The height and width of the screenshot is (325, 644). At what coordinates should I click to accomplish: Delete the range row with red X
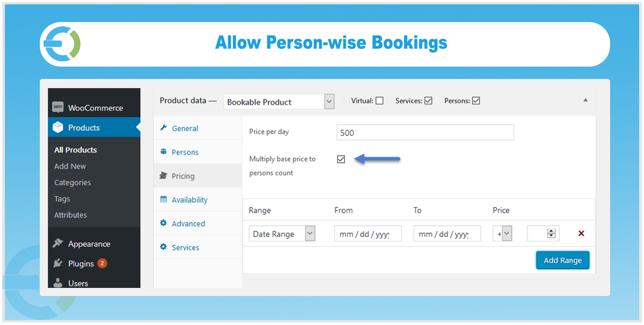point(581,234)
